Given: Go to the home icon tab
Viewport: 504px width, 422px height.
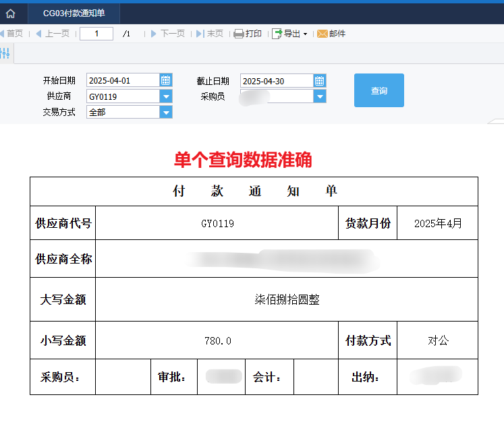Looking at the screenshot, I should pos(11,13).
